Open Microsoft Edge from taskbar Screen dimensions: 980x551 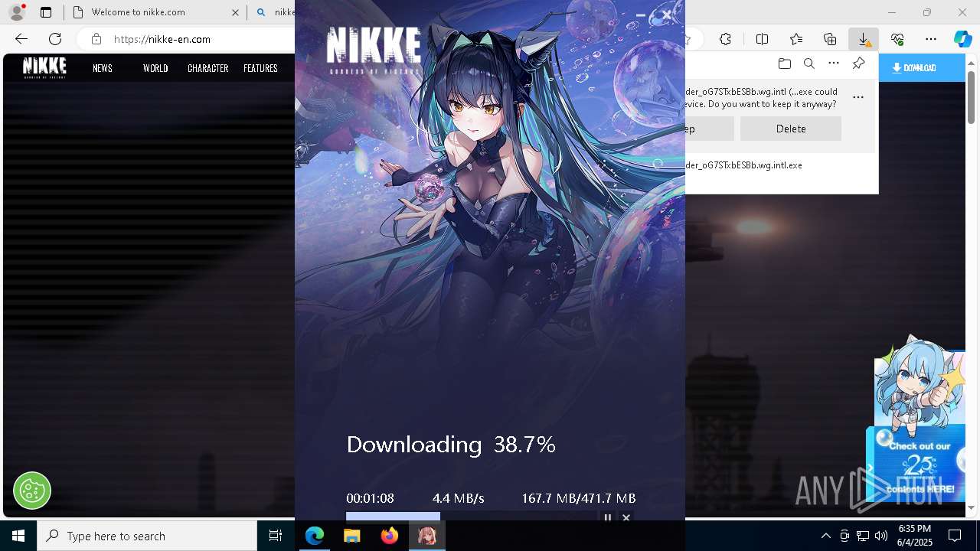[315, 536]
